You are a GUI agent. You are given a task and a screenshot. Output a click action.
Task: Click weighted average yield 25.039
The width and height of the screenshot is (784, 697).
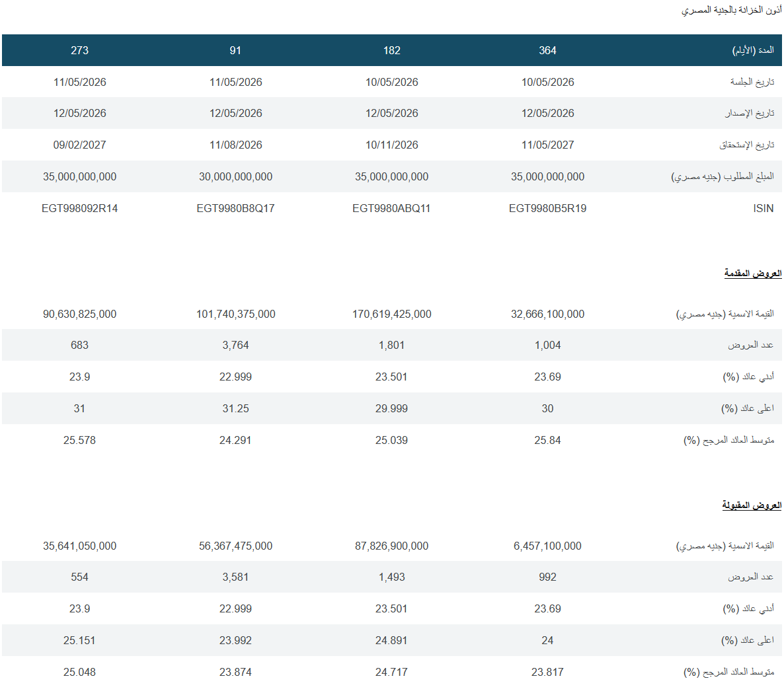pos(391,440)
